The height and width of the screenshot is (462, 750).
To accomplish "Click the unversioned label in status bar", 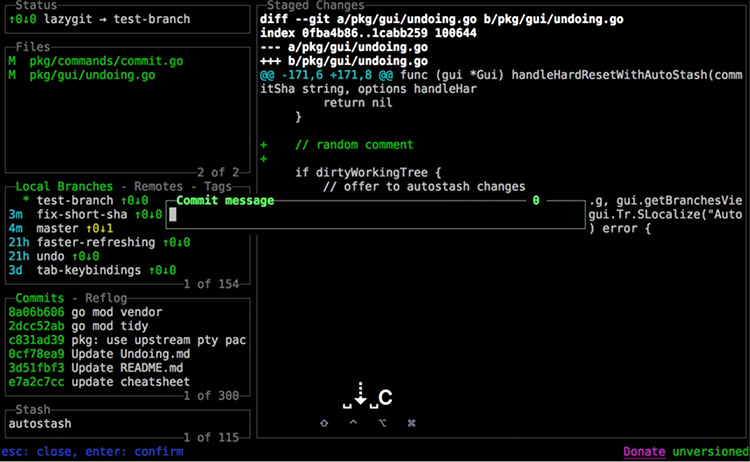I will pos(710,451).
